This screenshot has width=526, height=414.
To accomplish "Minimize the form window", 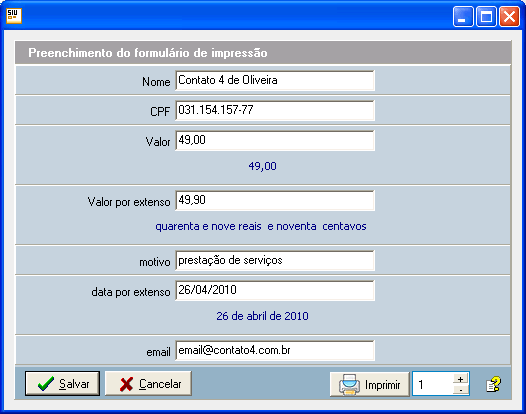I will tap(463, 16).
